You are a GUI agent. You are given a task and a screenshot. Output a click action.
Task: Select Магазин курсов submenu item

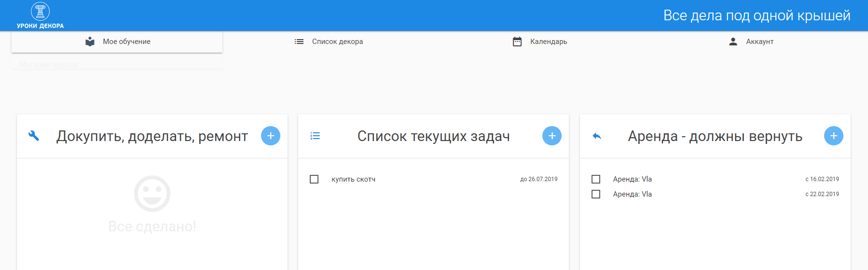[x=48, y=64]
